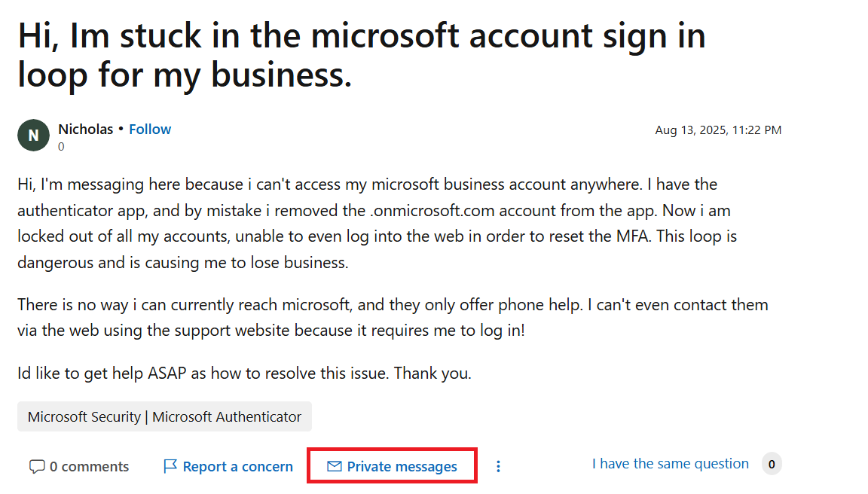Click the envelope icon for private messages

click(x=335, y=467)
